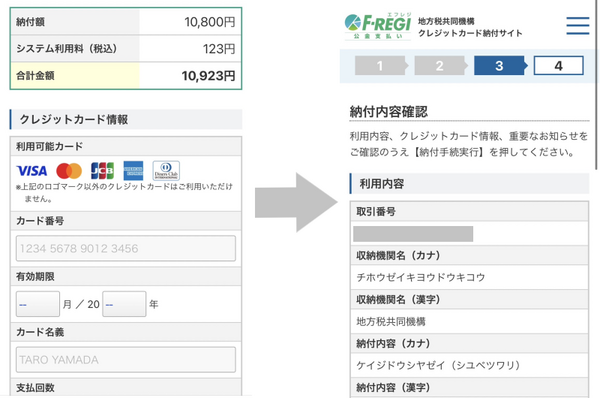The height and width of the screenshot is (398, 600).
Task: Click the システム利用料（税込） label
Action: coord(66,49)
